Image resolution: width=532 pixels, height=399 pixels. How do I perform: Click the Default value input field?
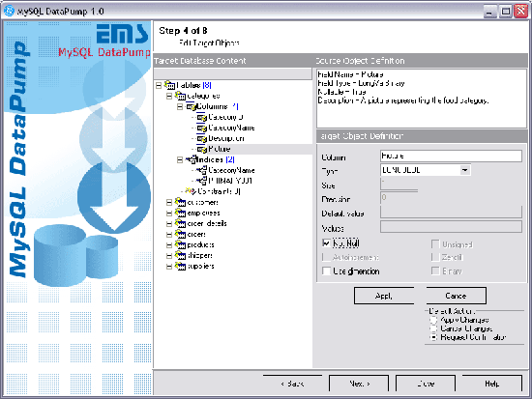click(x=451, y=213)
